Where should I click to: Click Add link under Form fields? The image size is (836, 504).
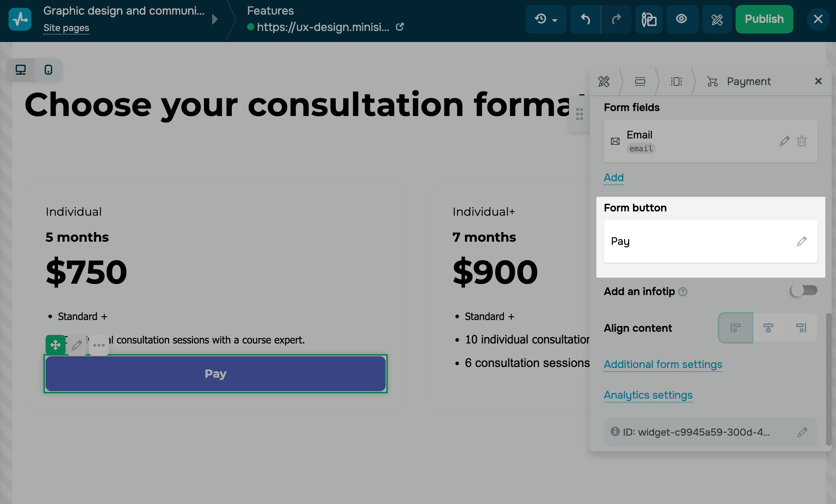(613, 177)
